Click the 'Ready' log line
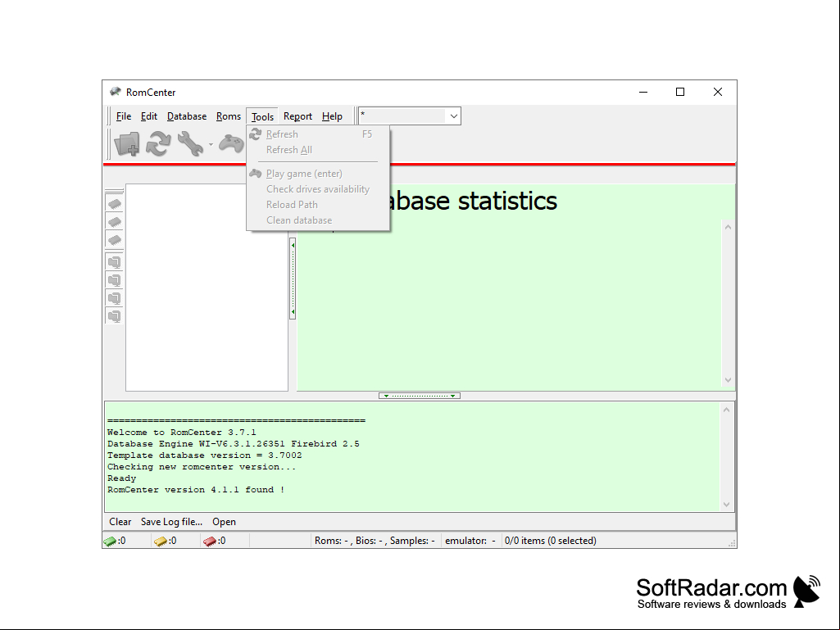Viewport: 840px width, 630px height. pos(121,478)
